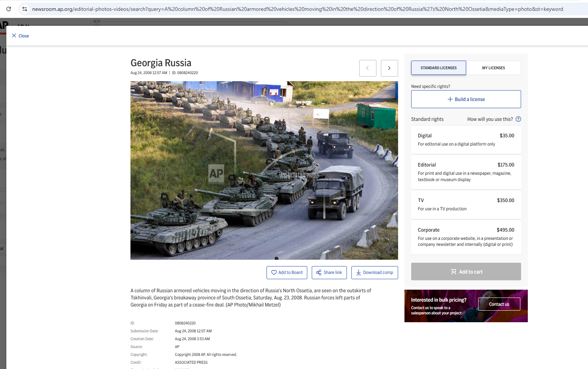Add the photo to a board

[x=287, y=272]
